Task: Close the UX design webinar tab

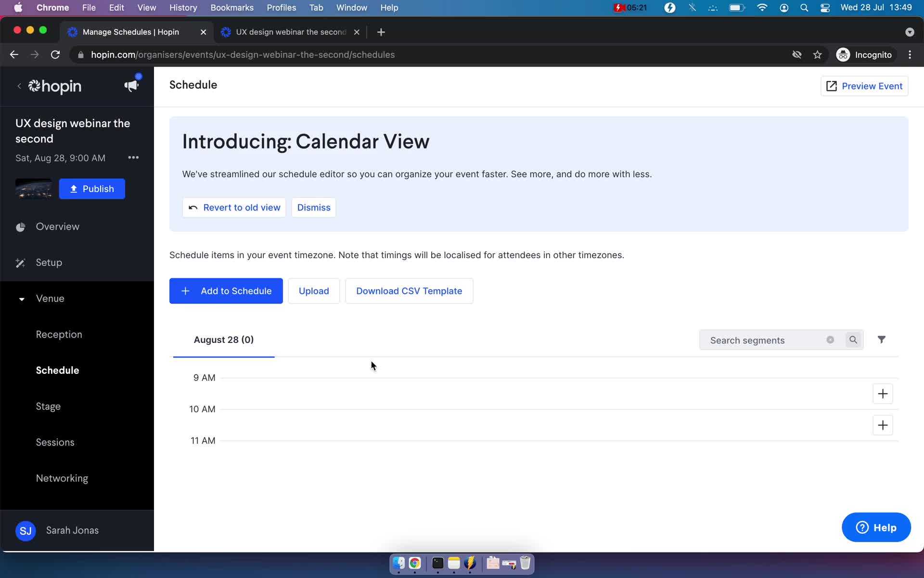Action: tap(357, 32)
